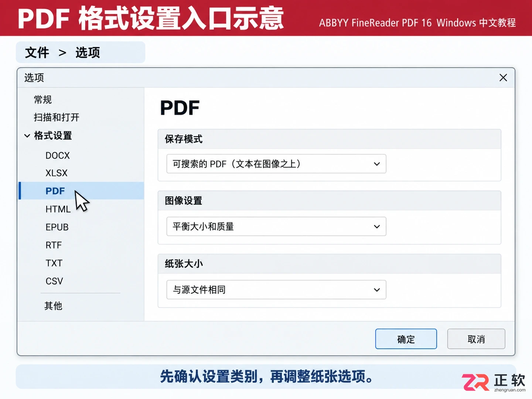Select 常规 in the options sidebar

[x=43, y=99]
